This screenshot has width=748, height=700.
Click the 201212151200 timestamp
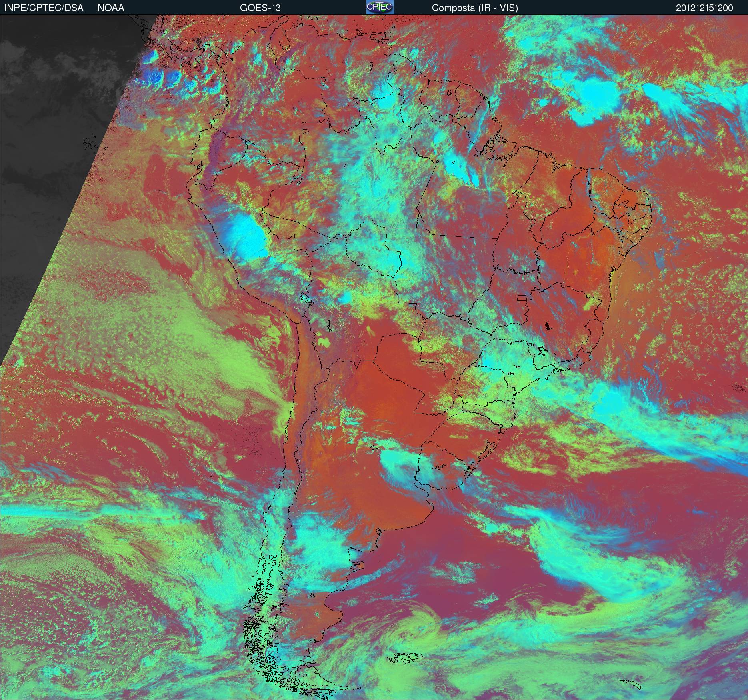pyautogui.click(x=704, y=8)
